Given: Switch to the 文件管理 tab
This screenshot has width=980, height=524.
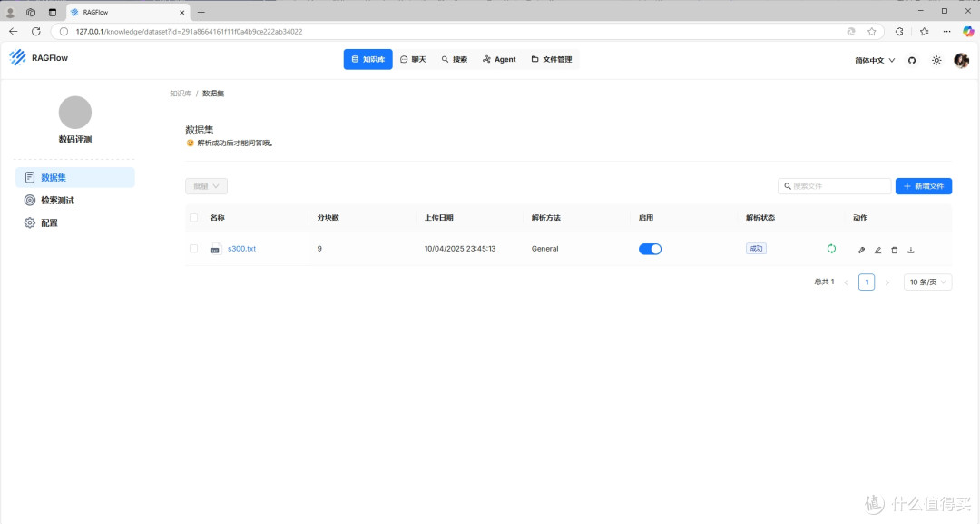Looking at the screenshot, I should point(552,59).
